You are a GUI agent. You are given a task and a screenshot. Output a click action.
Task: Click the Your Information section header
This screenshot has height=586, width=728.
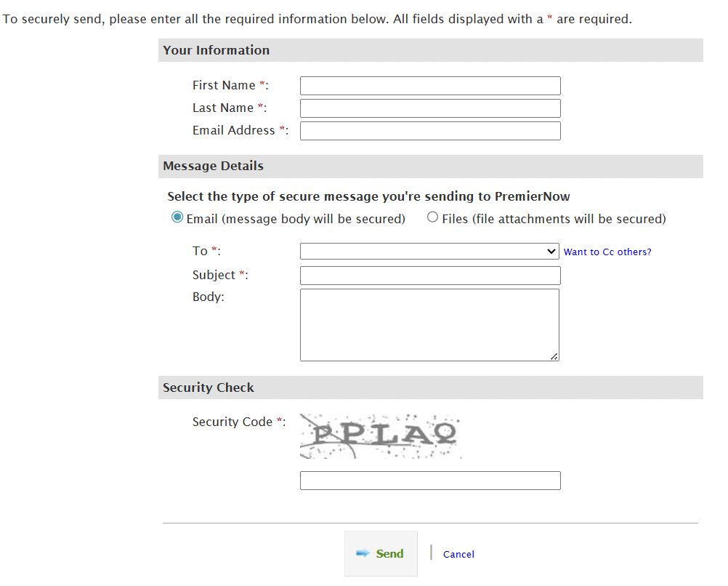click(217, 50)
